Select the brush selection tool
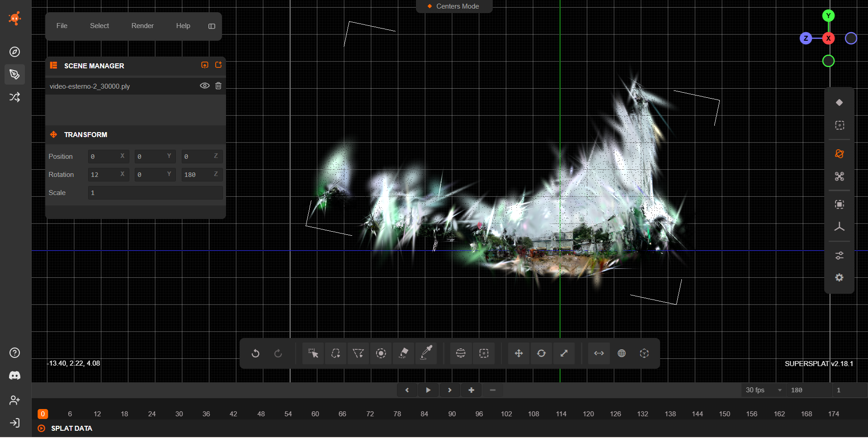 381,353
